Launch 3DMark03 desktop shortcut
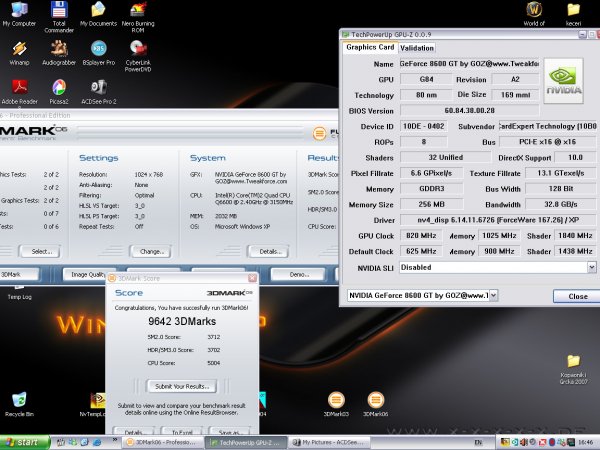This screenshot has height=450, width=600. tap(336, 404)
